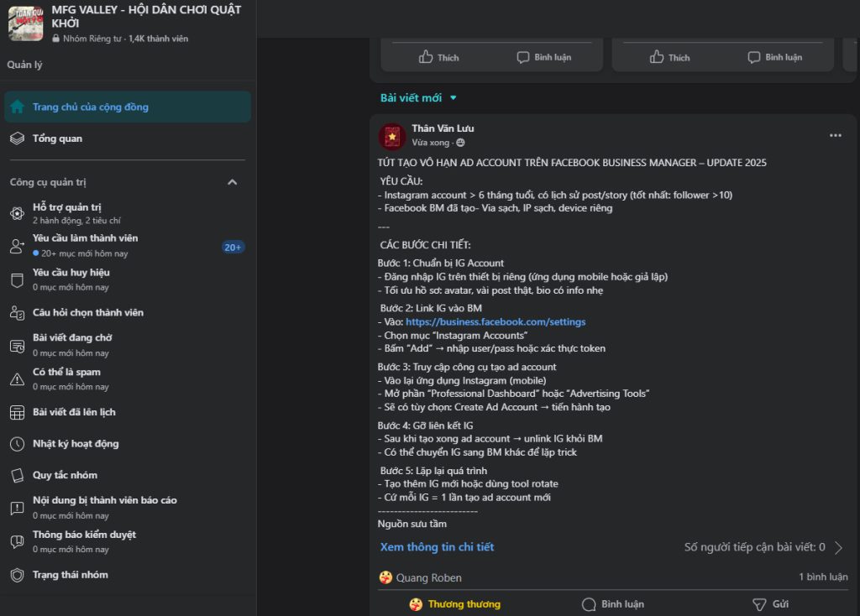
Task: Open the Tổng quan layers icon
Action: pyautogui.click(x=17, y=138)
